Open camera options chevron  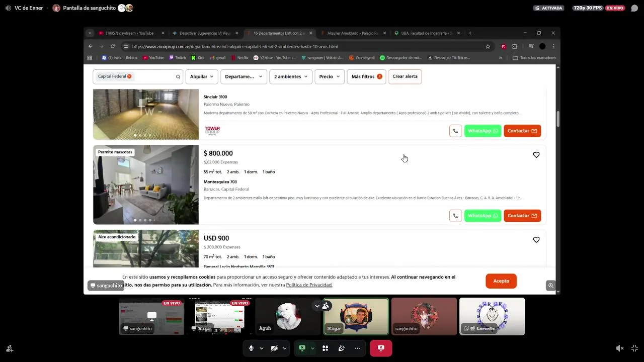tap(284, 348)
